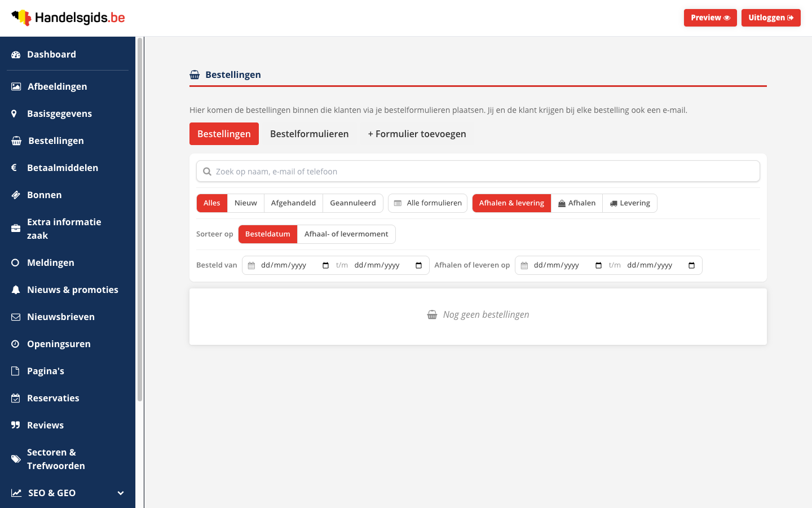Filter orders by Alles status
812x508 pixels.
[x=212, y=203]
